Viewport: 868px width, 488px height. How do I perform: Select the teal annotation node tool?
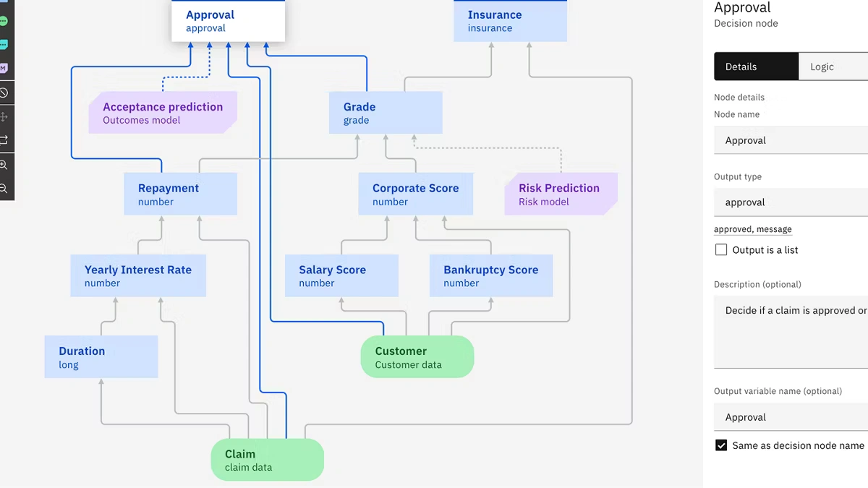point(4,44)
